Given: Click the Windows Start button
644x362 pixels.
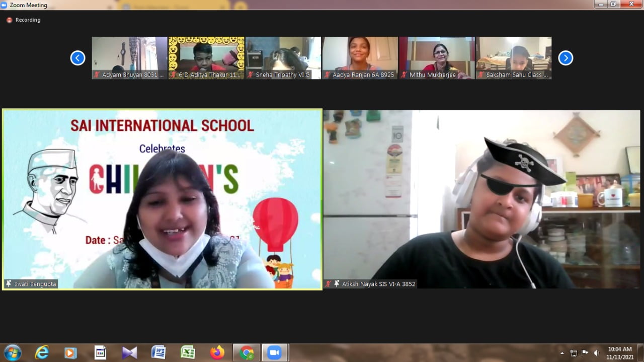Looking at the screenshot, I should coord(12,352).
